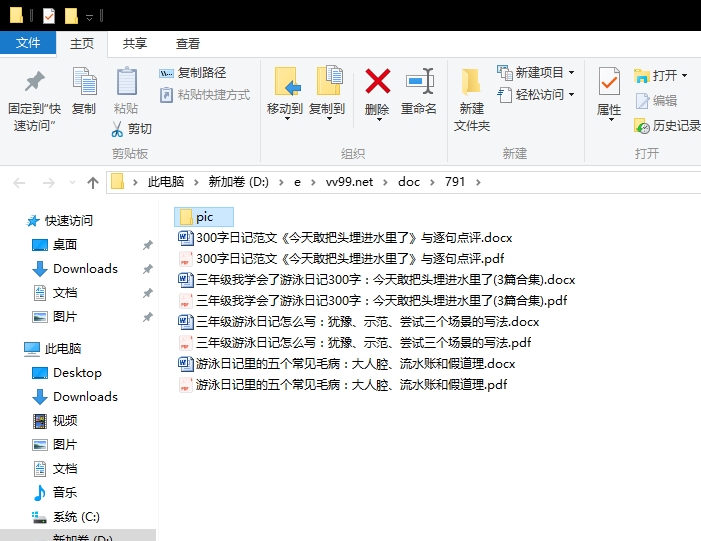This screenshot has height=541, width=701.
Task: Select 三年级我学会了游泳日记300字 (3篇合集).docx
Action: pos(376,279)
